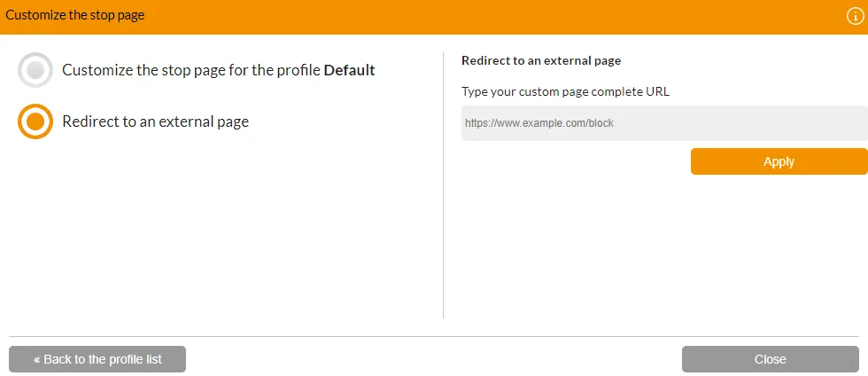Open the info icon in the orange header
The width and height of the screenshot is (868, 376).
point(856,17)
